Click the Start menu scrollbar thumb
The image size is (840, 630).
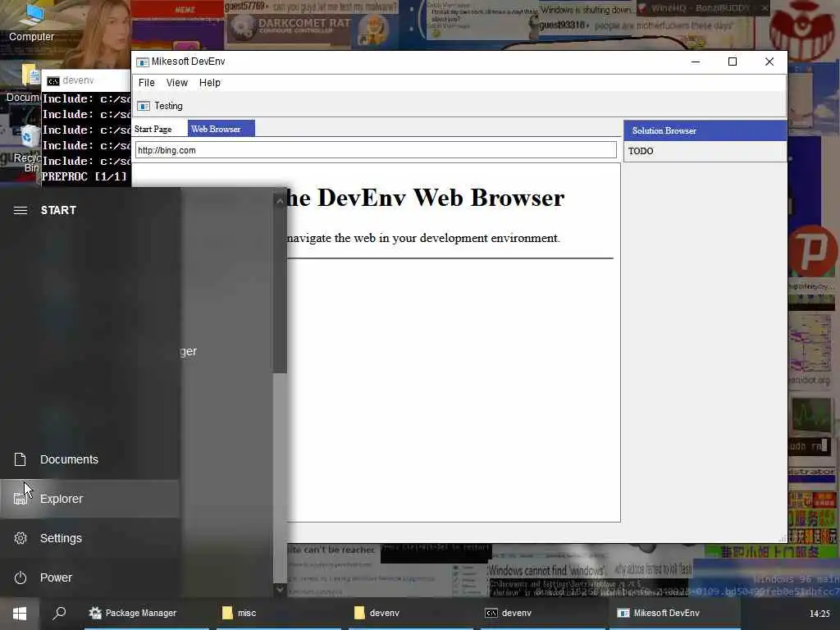click(x=280, y=290)
